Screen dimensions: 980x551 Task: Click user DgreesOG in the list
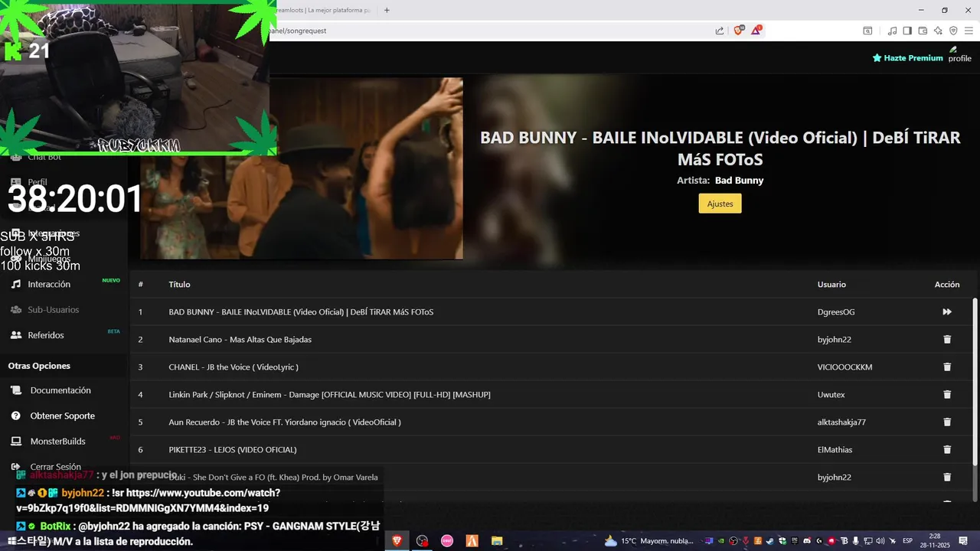click(836, 311)
